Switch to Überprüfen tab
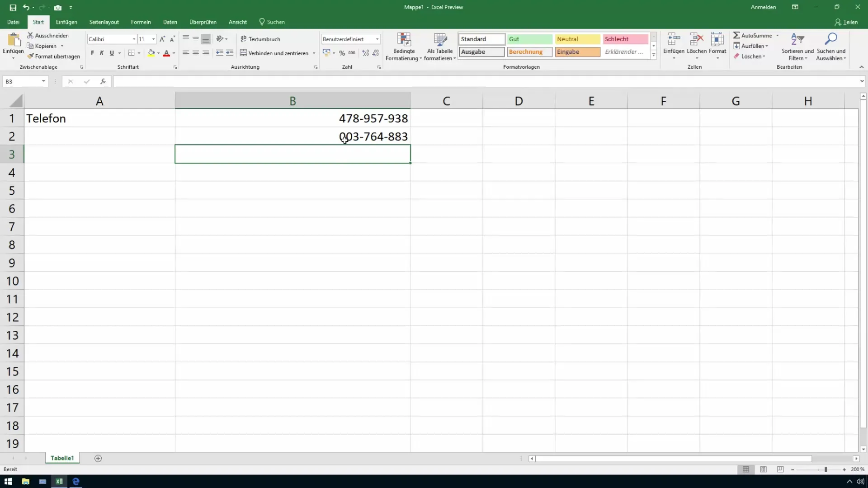868x488 pixels. point(203,22)
